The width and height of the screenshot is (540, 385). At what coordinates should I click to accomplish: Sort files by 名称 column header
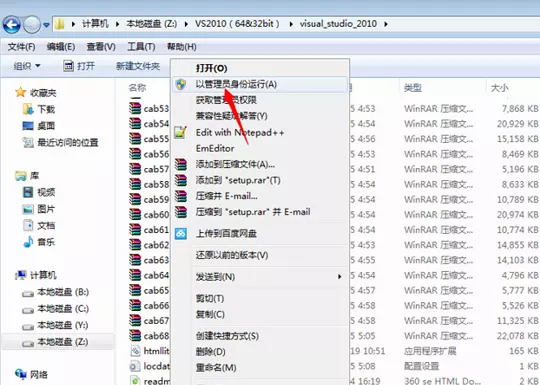(x=137, y=88)
